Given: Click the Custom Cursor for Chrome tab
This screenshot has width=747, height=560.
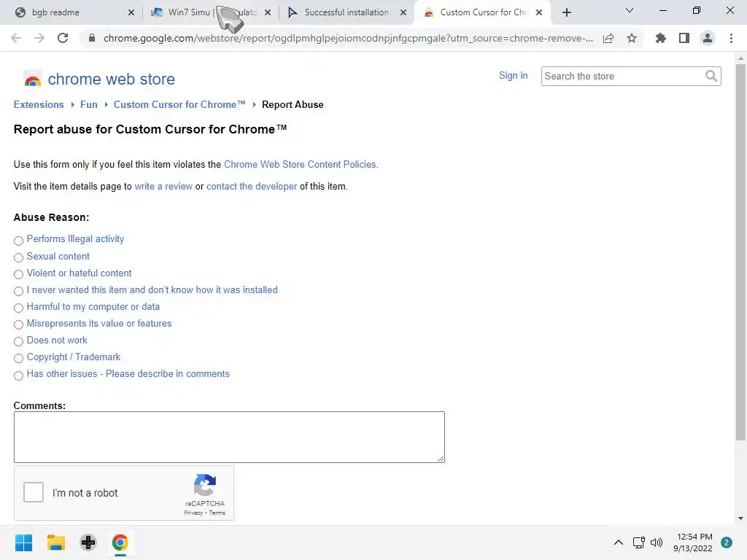Looking at the screenshot, I should pyautogui.click(x=481, y=12).
